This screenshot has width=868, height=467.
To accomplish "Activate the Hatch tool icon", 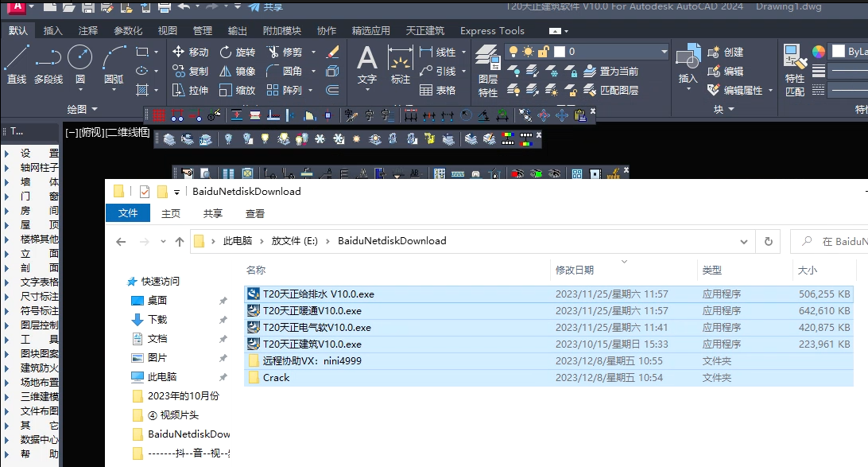I will tap(142, 90).
